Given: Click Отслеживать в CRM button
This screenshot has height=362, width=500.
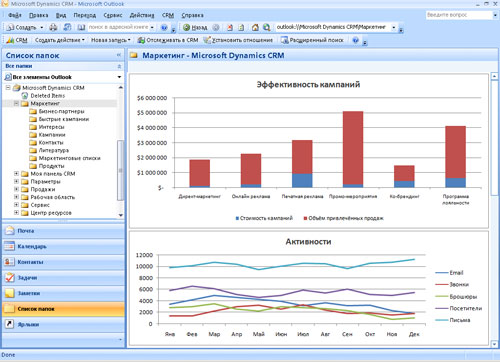Looking at the screenshot, I should 168,40.
